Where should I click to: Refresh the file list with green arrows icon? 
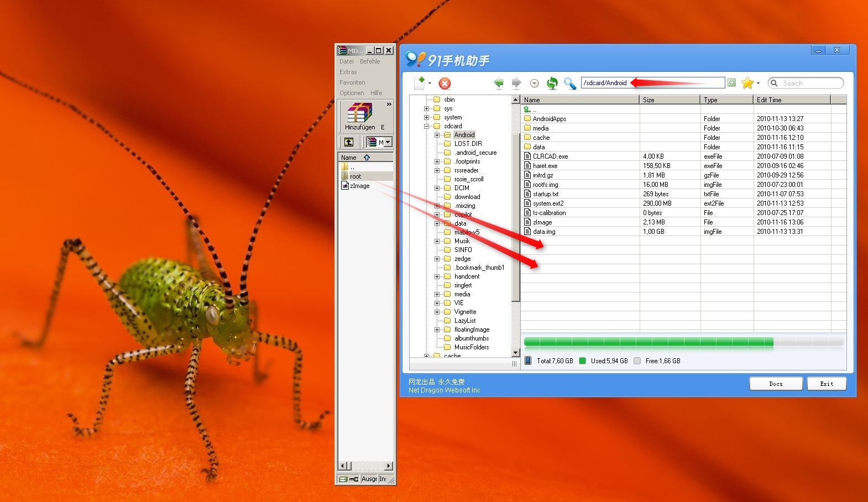[552, 83]
